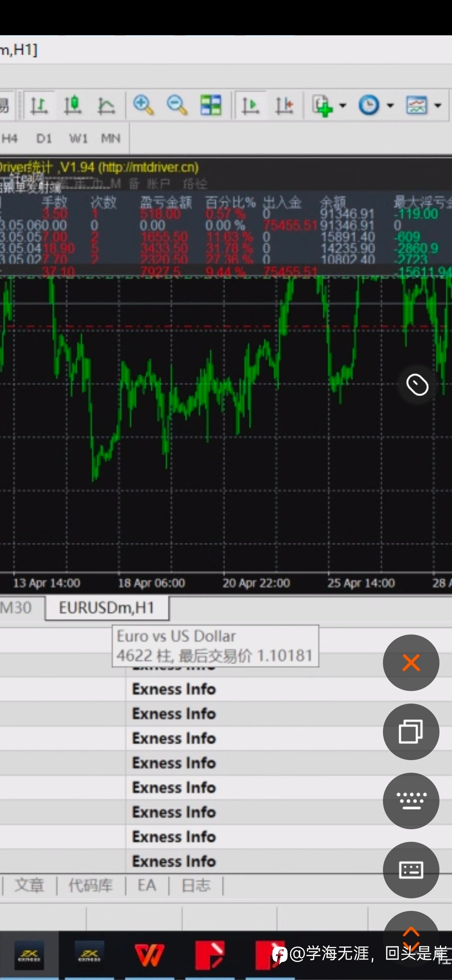
Task: Tap the orange X disconnect button
Action: [x=411, y=663]
